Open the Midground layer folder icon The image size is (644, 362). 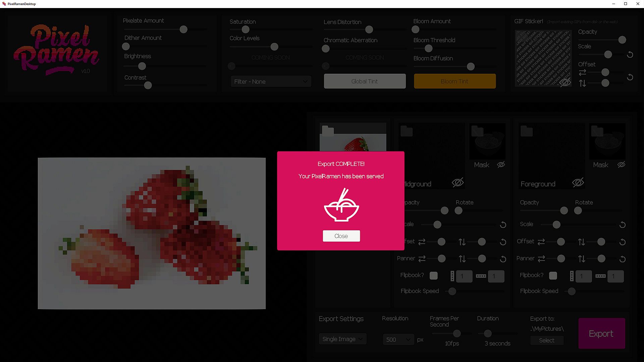pos(407,131)
